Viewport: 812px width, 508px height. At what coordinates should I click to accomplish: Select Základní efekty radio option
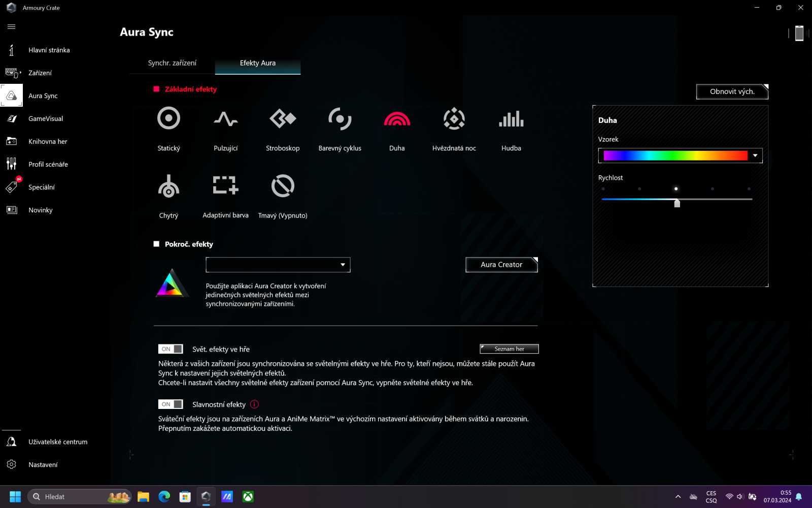pos(156,89)
